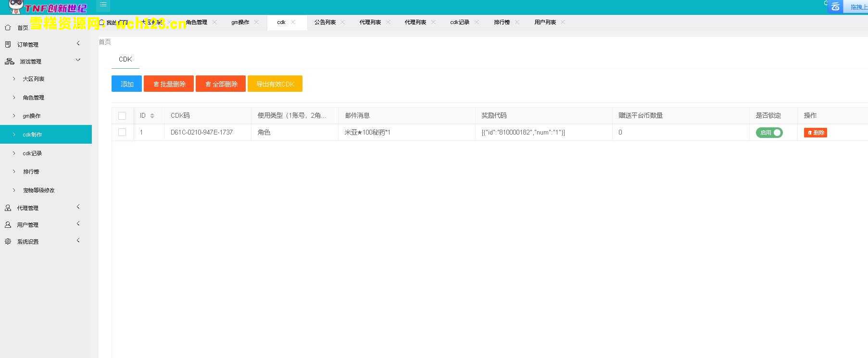Switch to the 角色管理 top tab
This screenshot has height=358, width=868.
coord(196,22)
